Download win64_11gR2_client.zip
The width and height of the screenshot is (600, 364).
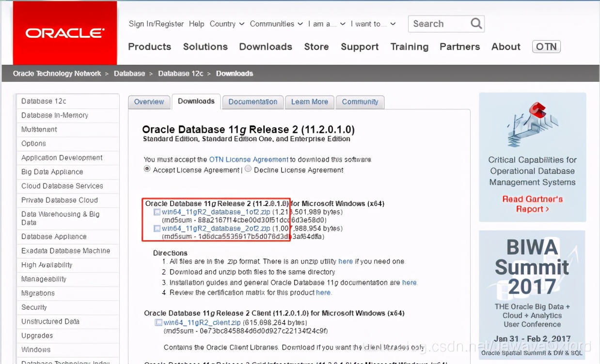[202, 322]
